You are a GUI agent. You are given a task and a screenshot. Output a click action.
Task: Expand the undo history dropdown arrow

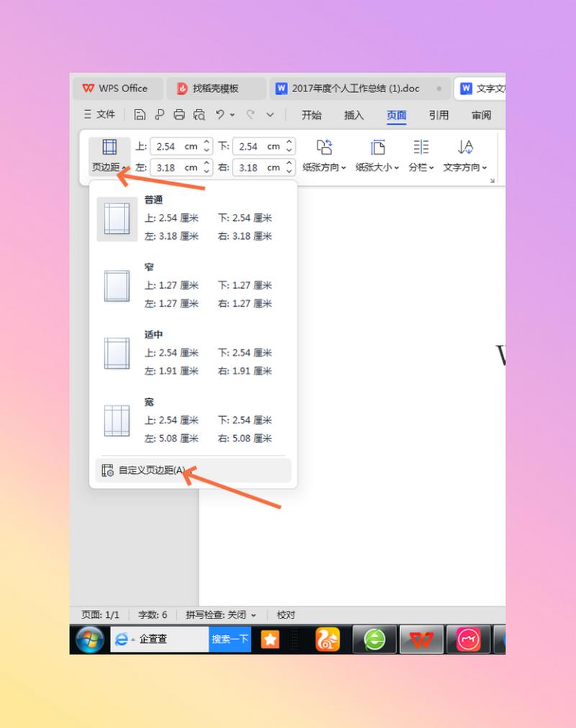[233, 114]
